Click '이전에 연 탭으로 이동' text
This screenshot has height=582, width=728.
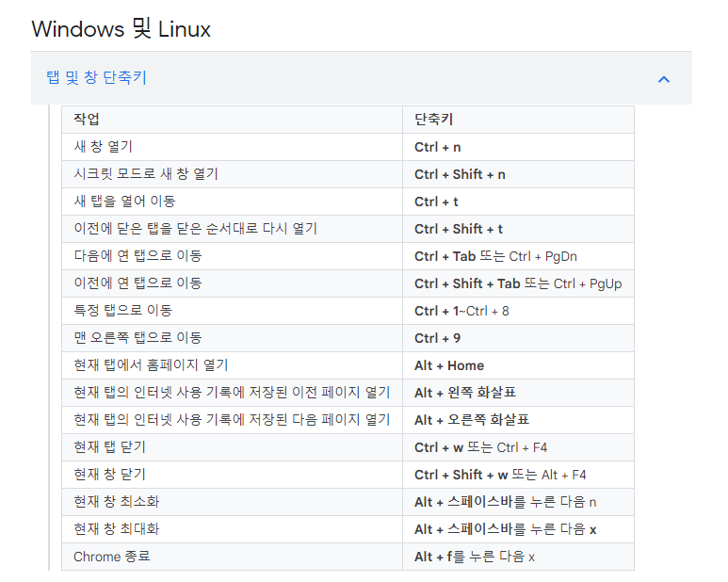click(x=138, y=283)
